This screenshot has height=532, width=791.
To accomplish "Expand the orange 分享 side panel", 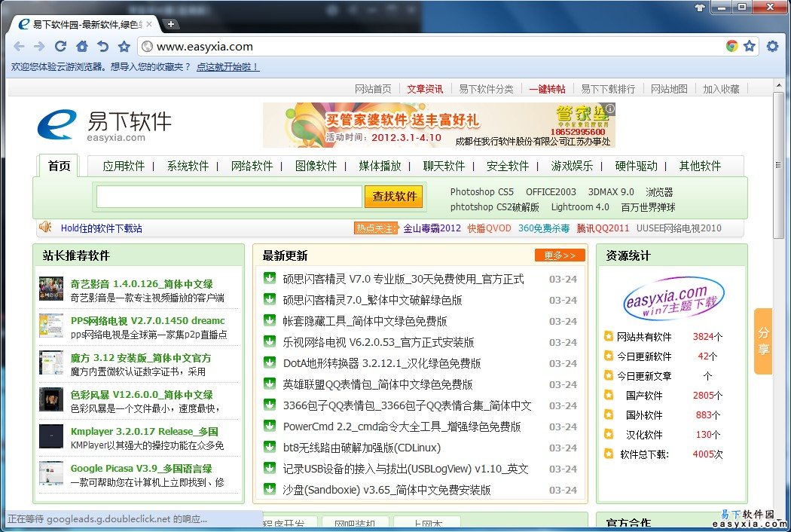I will [x=763, y=341].
